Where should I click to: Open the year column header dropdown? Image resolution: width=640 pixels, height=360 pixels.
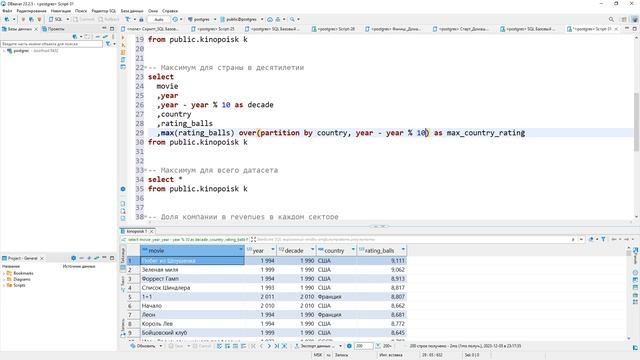tap(273, 250)
